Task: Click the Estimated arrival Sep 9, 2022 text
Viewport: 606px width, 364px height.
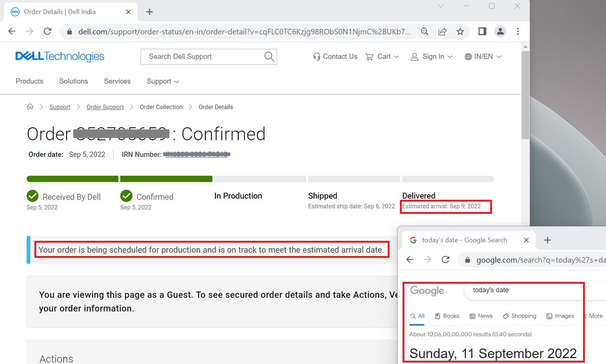Action: (x=441, y=206)
